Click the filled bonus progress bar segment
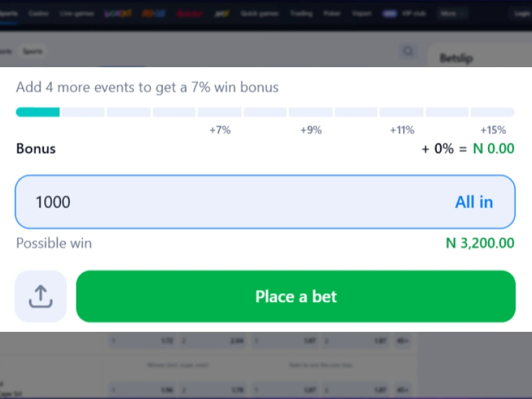Viewport: 532px width, 399px height. tap(37, 112)
